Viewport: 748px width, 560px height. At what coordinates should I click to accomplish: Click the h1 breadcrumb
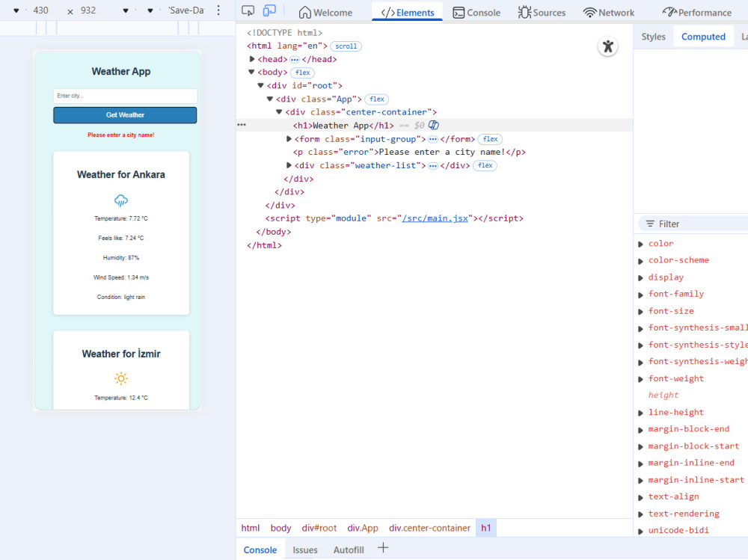[485, 528]
